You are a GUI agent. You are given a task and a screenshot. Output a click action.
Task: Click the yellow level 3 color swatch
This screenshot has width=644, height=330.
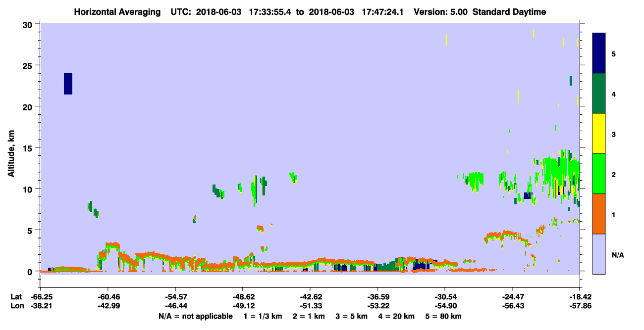599,134
